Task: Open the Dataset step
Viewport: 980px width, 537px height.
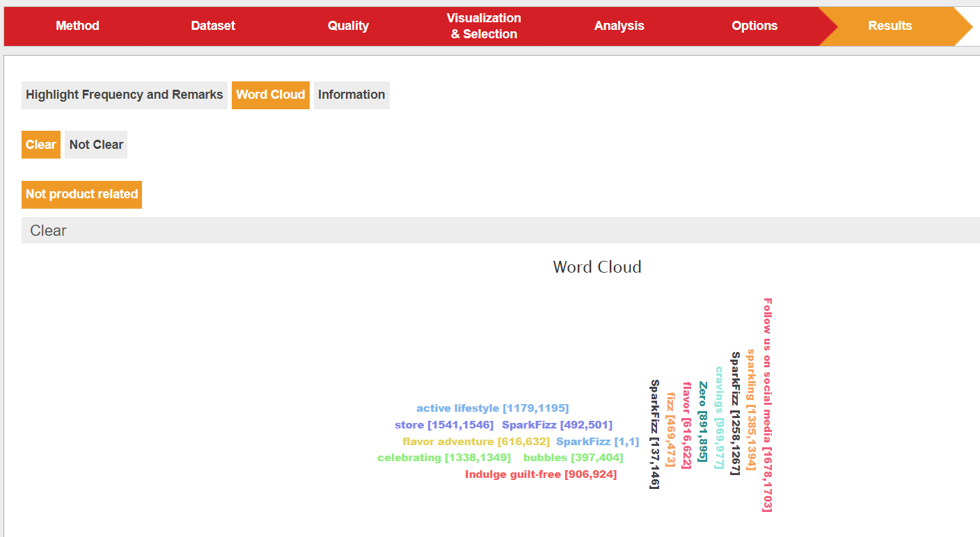Action: pos(213,26)
